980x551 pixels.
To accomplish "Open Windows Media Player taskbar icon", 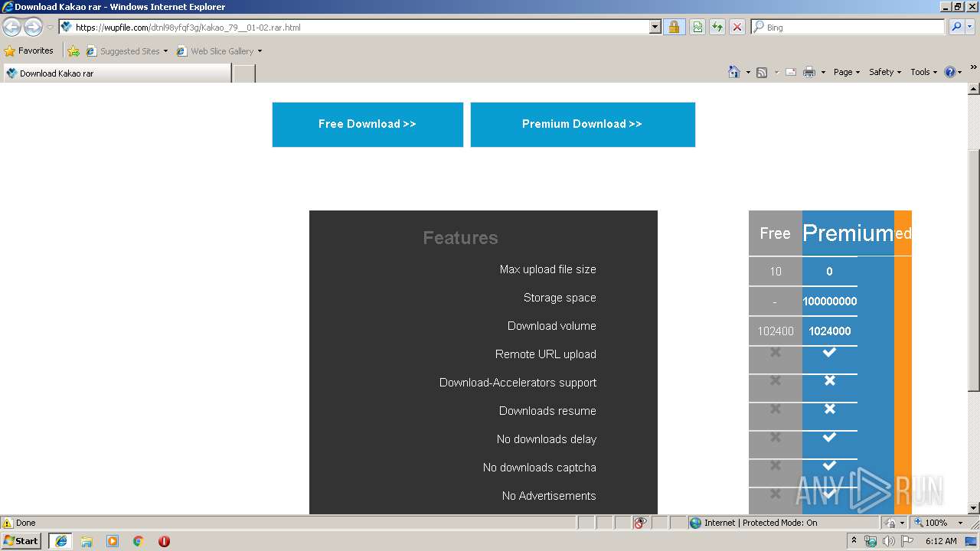I will [113, 541].
